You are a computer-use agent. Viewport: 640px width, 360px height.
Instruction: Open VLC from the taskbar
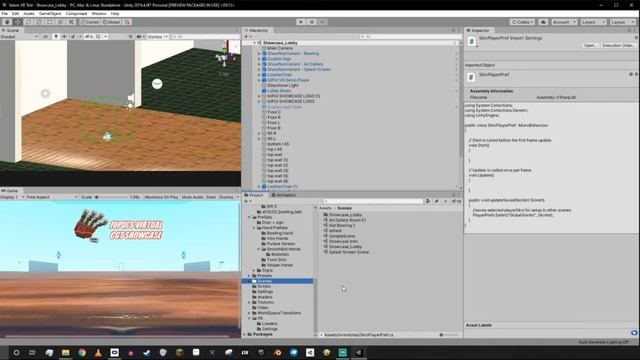click(x=98, y=353)
